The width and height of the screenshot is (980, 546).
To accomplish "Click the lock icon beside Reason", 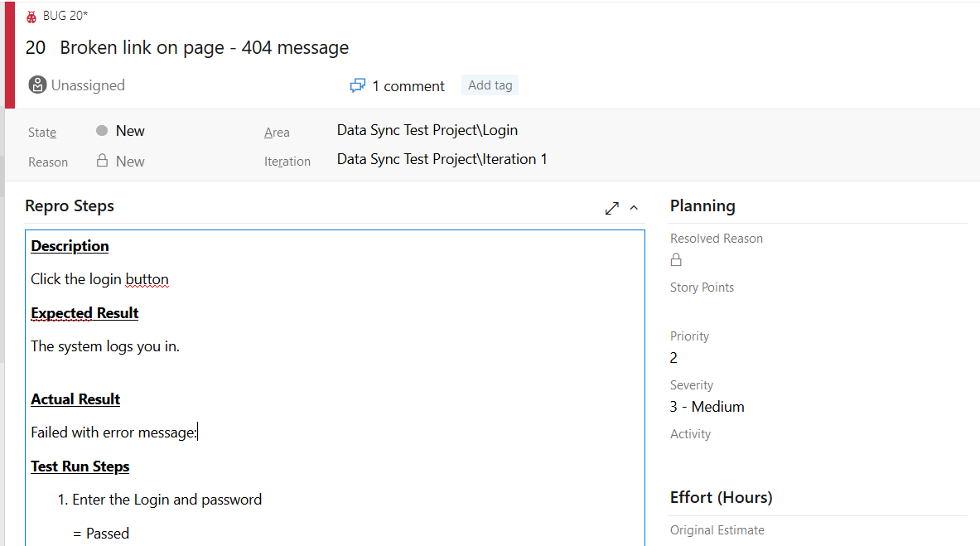I will pos(103,161).
